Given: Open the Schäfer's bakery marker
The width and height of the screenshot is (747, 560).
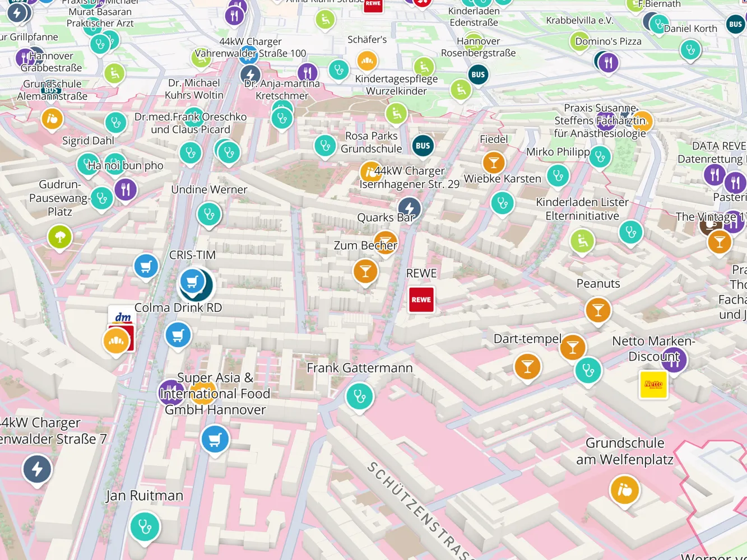Looking at the screenshot, I should tap(367, 60).
